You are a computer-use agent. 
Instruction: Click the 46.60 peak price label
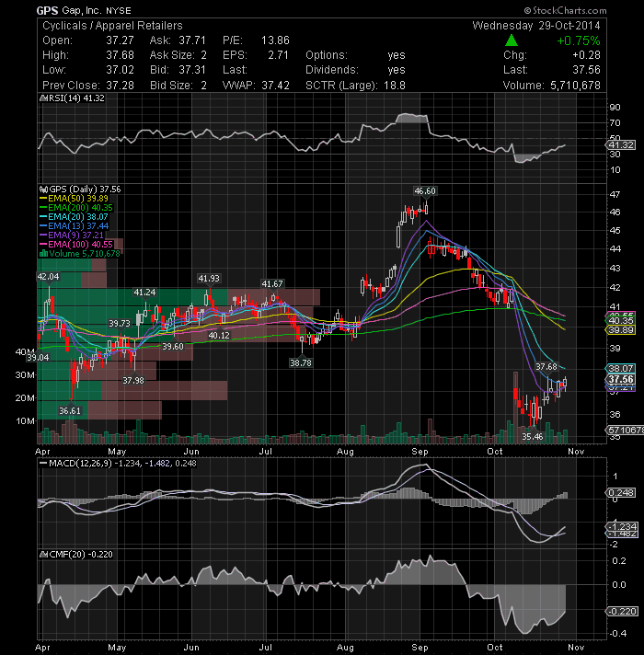click(x=425, y=191)
